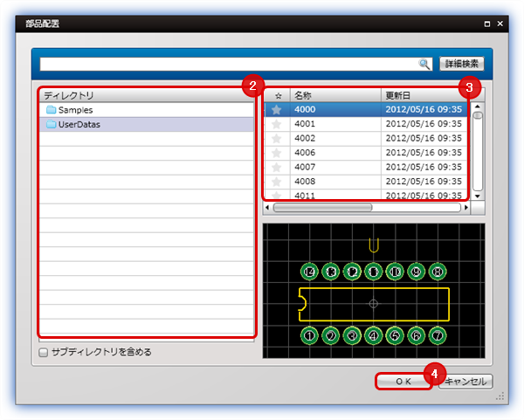This screenshot has width=524, height=420.
Task: Click the horizontal scrollbar thumb
Action: (x=322, y=208)
